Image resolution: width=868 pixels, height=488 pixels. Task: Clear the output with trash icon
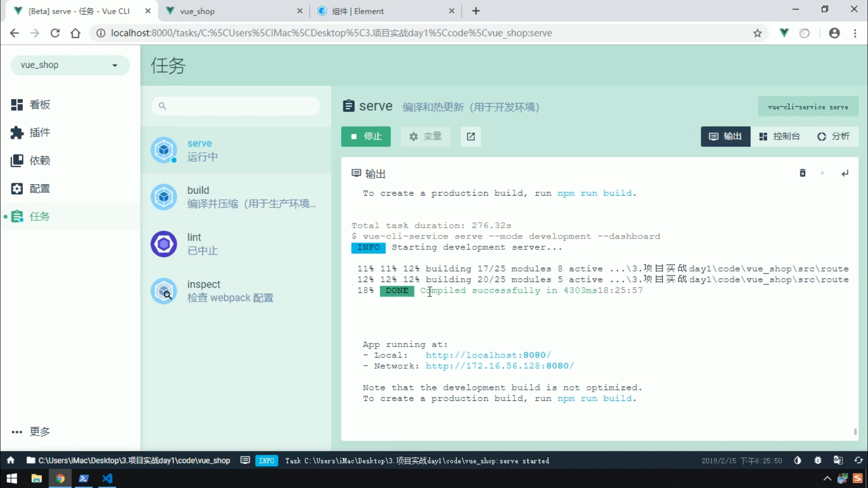click(802, 173)
